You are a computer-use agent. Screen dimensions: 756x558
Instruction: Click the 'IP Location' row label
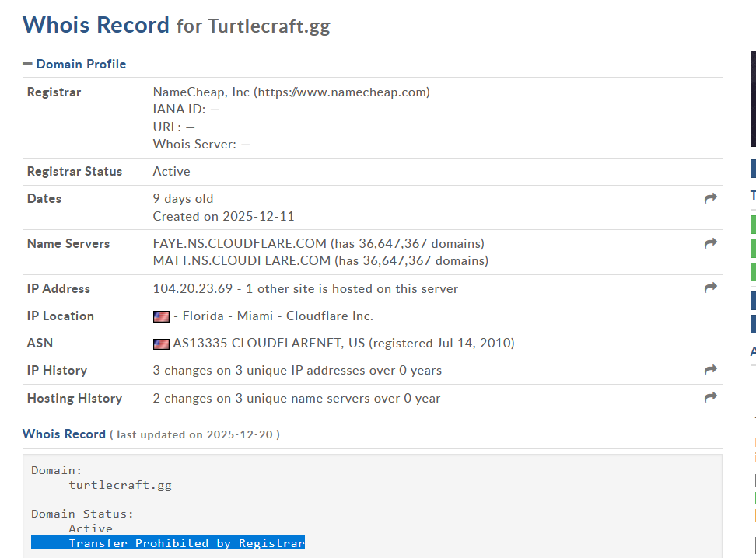(61, 316)
